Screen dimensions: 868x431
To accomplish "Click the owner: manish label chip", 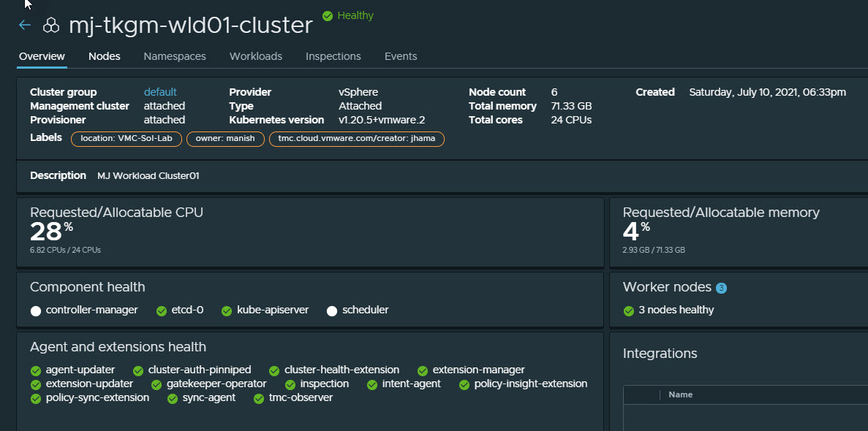I will [225, 139].
